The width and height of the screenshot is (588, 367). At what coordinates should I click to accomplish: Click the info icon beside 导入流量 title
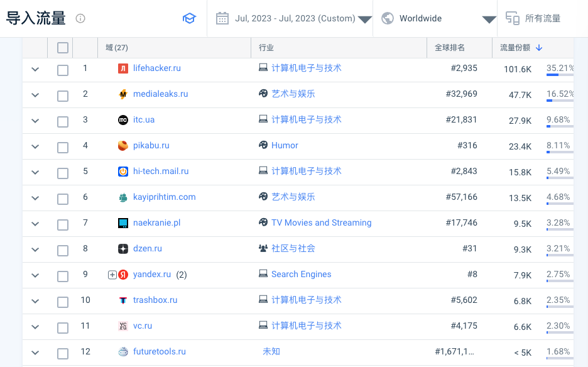[80, 19]
